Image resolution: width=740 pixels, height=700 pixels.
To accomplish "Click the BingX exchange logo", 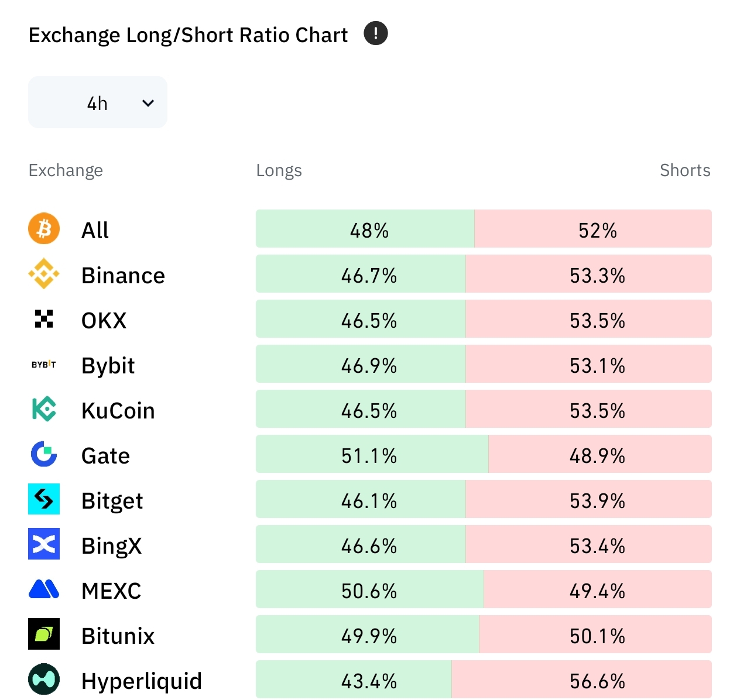I will pyautogui.click(x=44, y=544).
